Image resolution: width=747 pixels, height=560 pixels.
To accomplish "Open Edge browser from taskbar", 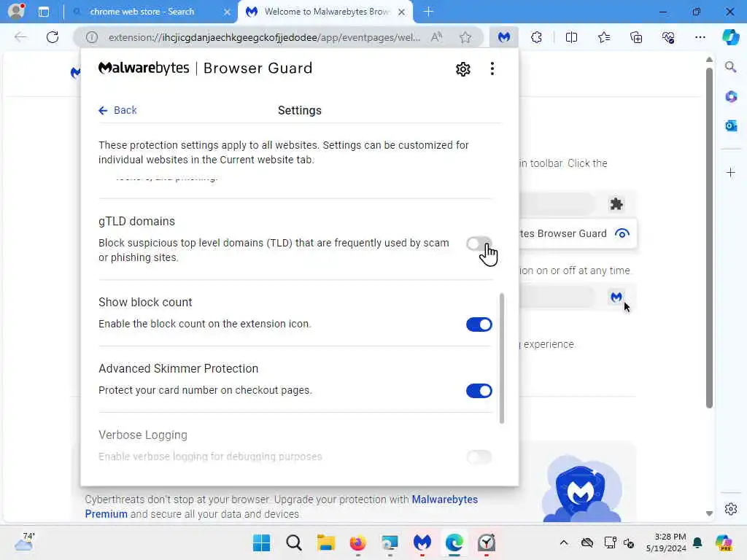I will click(x=454, y=542).
